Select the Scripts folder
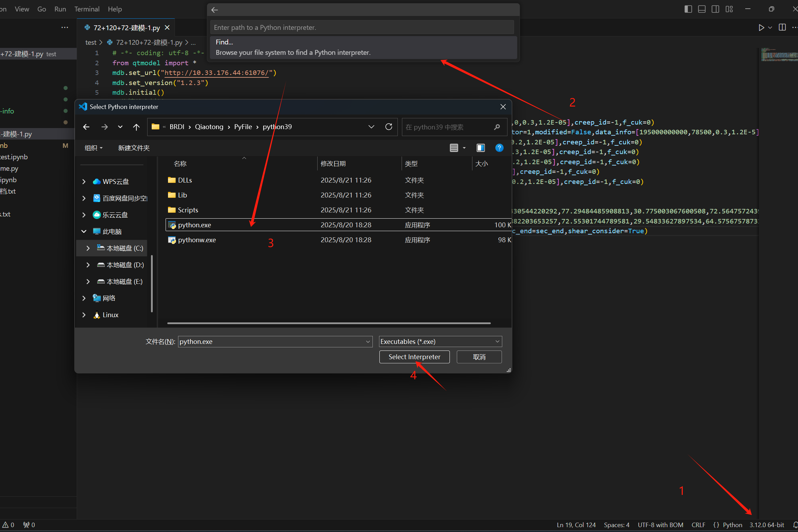Image resolution: width=798 pixels, height=532 pixels. [x=183, y=210]
